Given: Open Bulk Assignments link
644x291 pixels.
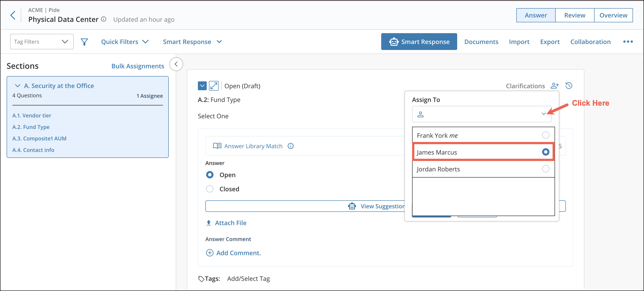Looking at the screenshot, I should [x=138, y=66].
